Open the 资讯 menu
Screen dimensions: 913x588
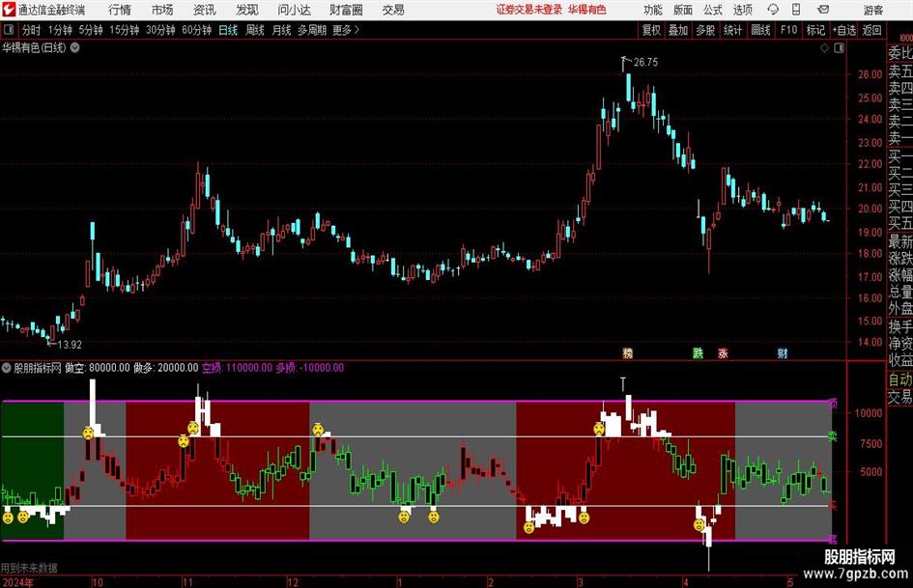pyautogui.click(x=205, y=10)
